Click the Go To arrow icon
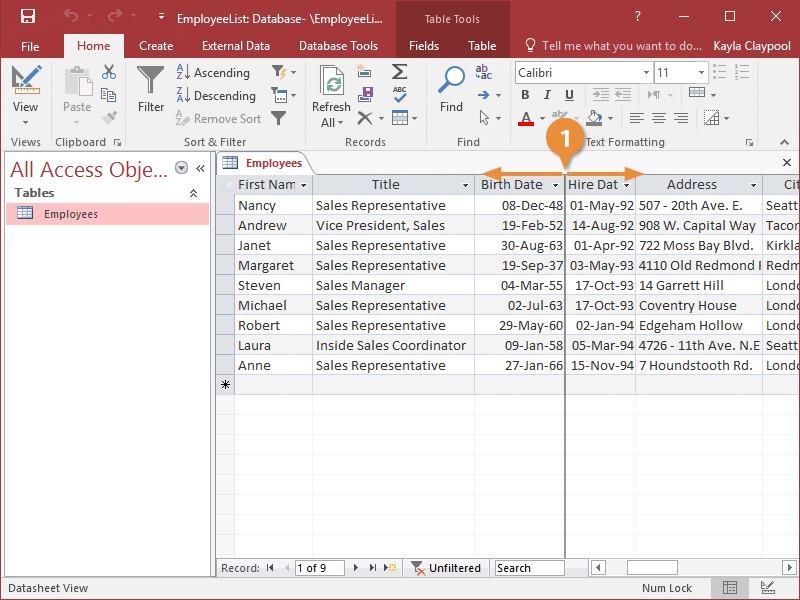The height and width of the screenshot is (600, 800). click(484, 95)
